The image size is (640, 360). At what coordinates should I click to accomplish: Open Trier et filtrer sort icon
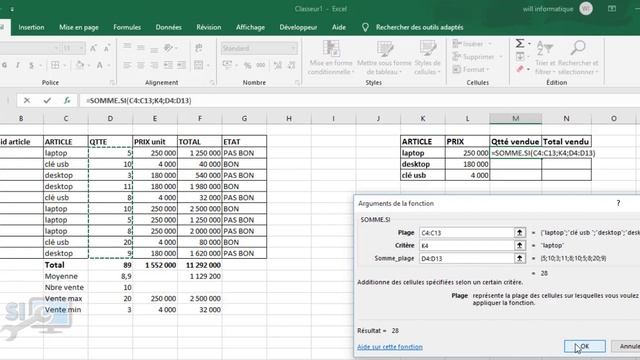545,48
